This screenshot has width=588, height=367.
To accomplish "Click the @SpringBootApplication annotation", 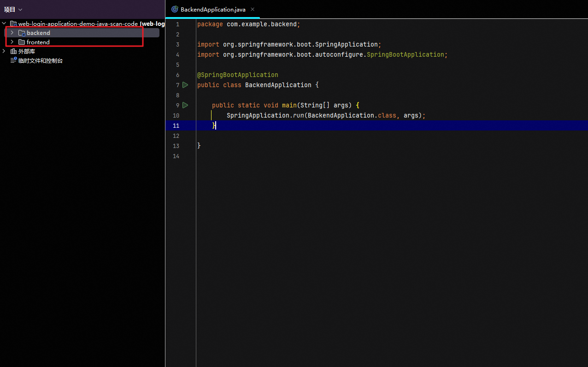I will pyautogui.click(x=238, y=75).
